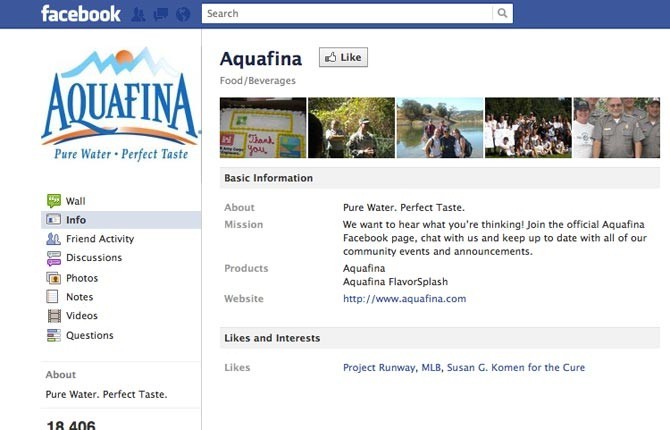The image size is (670, 430).
Task: Open messages icon in header
Action: [x=161, y=14]
